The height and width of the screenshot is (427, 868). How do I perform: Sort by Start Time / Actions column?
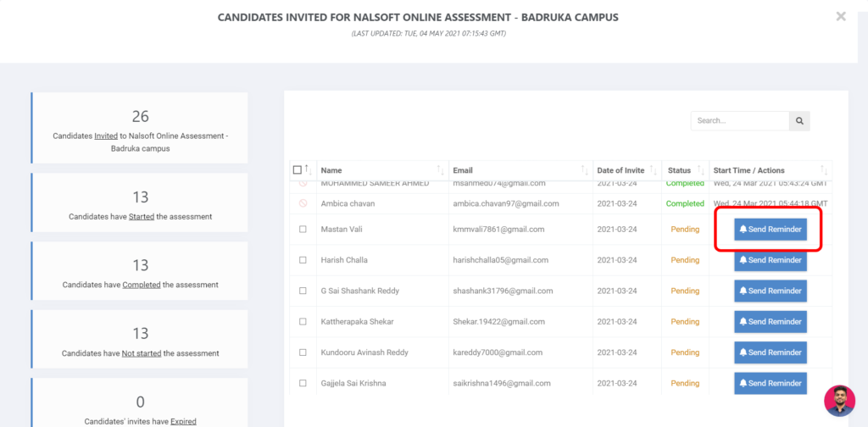click(x=824, y=169)
